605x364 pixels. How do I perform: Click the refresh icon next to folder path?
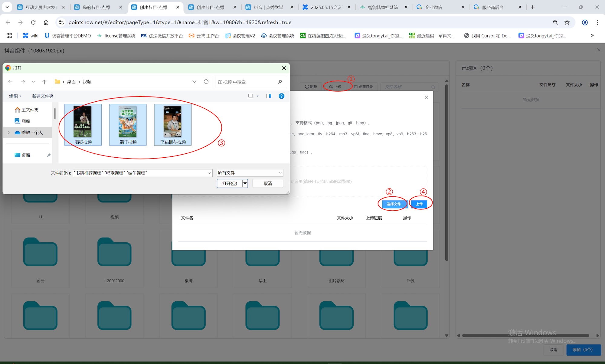click(x=206, y=82)
